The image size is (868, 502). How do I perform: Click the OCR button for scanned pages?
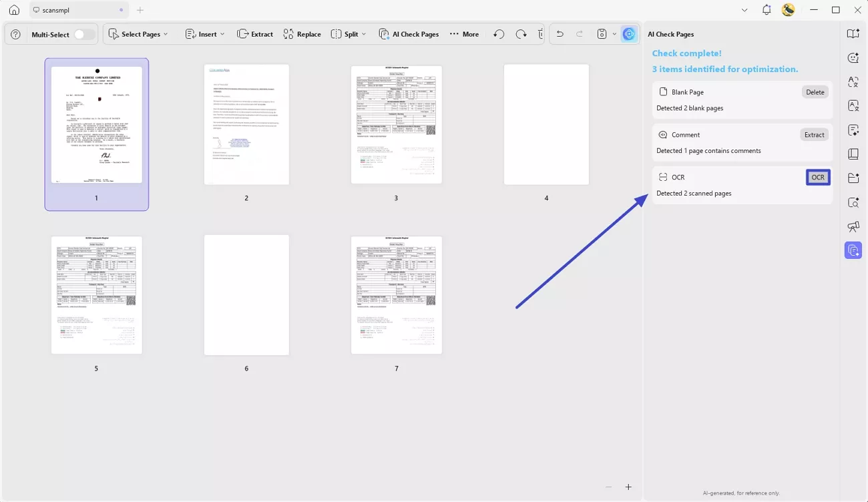[x=818, y=177]
